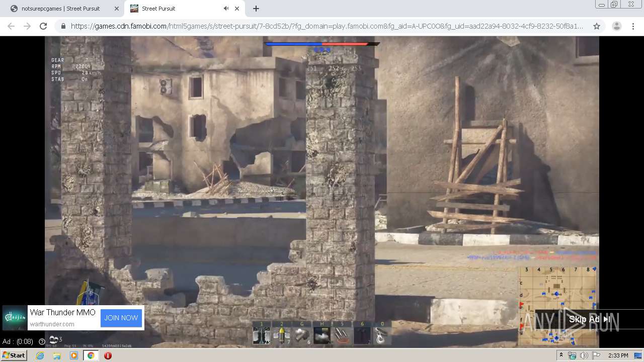This screenshot has width=644, height=362.
Task: Open Windows Explorer folder from taskbar
Action: click(57, 355)
